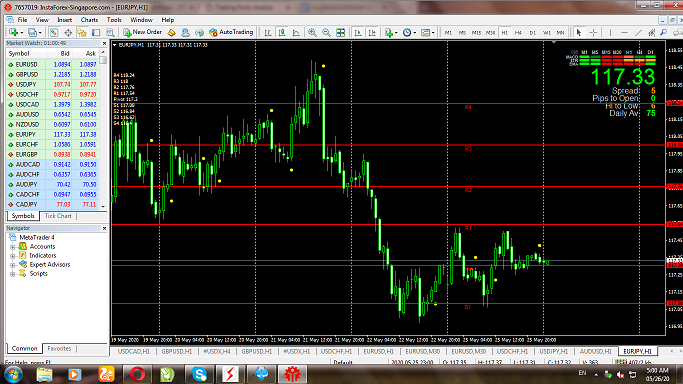Viewport: 683px width, 384px height.
Task: Open the Insert menu
Action: click(x=64, y=20)
